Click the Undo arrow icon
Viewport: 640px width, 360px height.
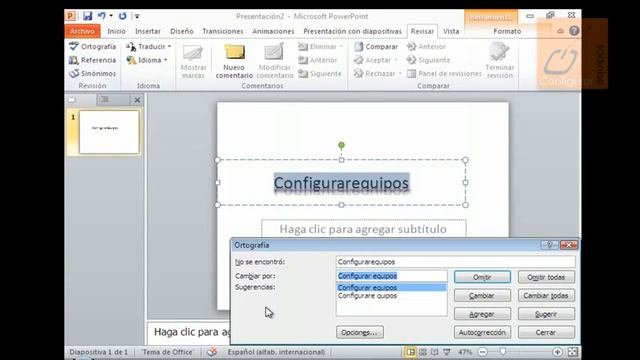pos(101,16)
